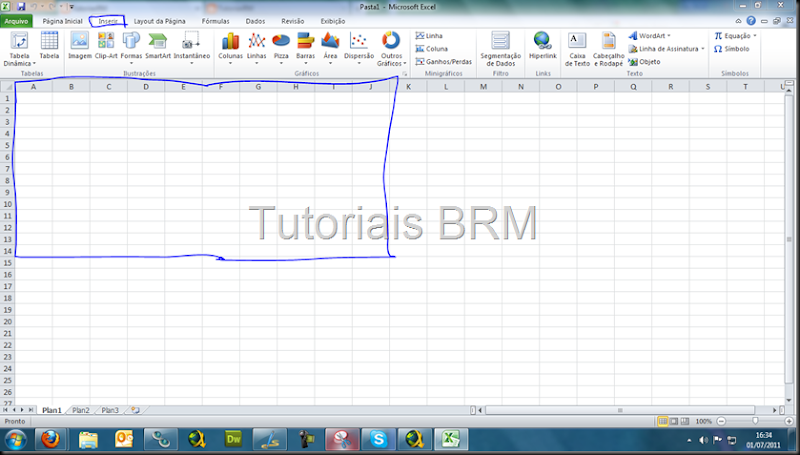
Task: Expand the Equação dropdown
Action: [x=755, y=36]
